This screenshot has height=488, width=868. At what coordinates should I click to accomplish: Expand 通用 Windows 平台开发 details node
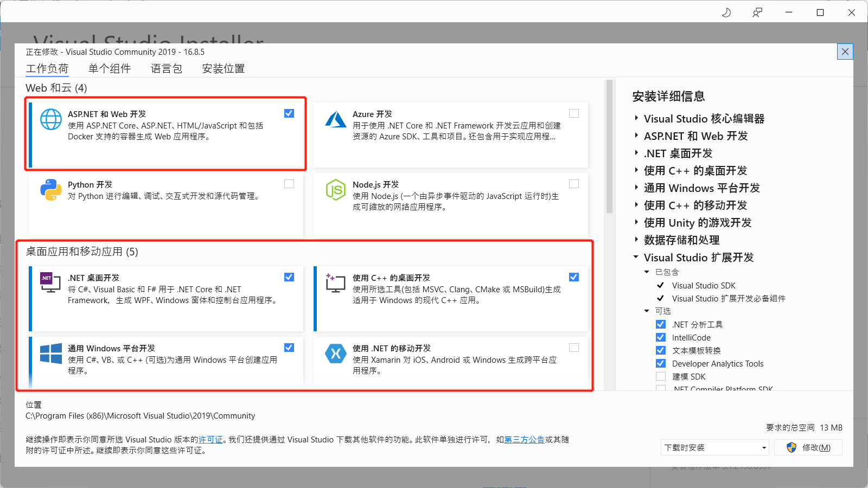coord(636,188)
